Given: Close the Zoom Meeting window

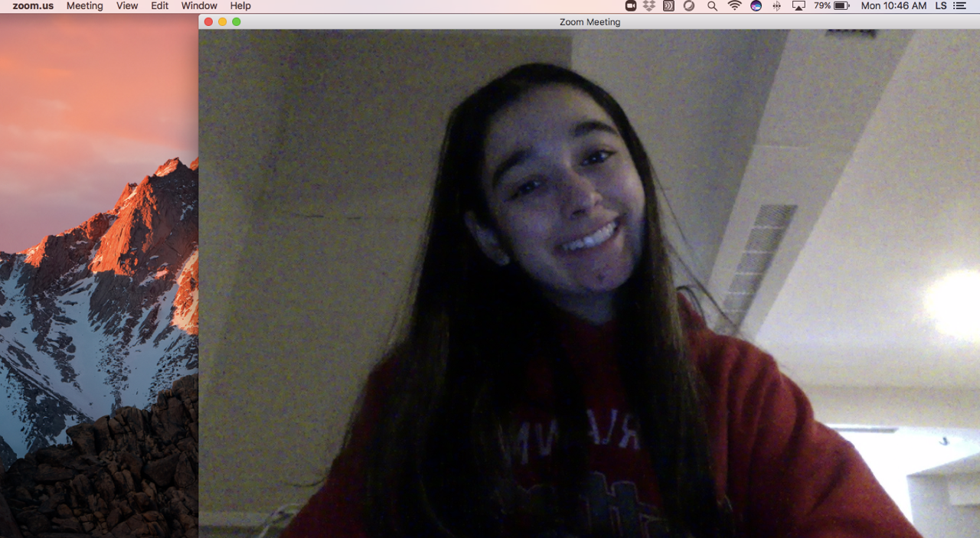Looking at the screenshot, I should point(208,21).
